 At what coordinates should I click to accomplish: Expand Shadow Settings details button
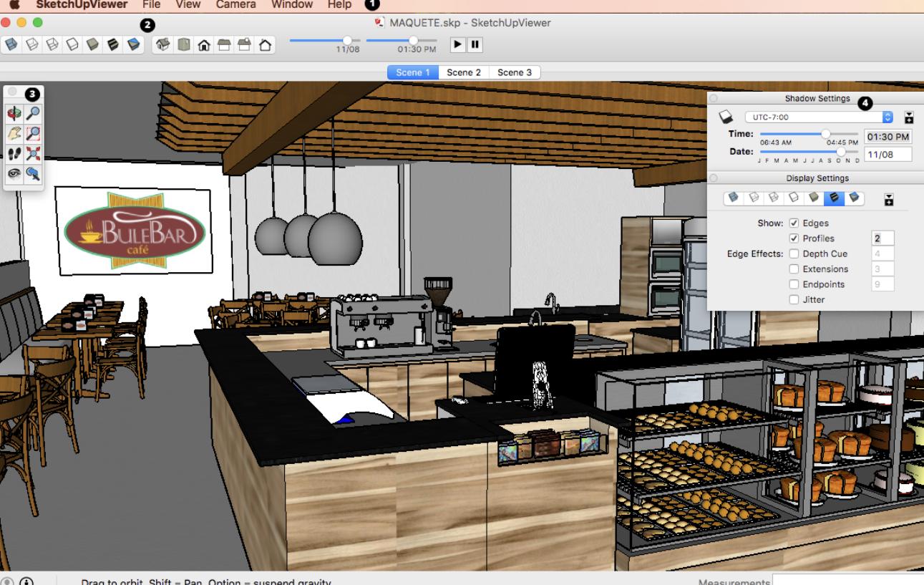909,117
